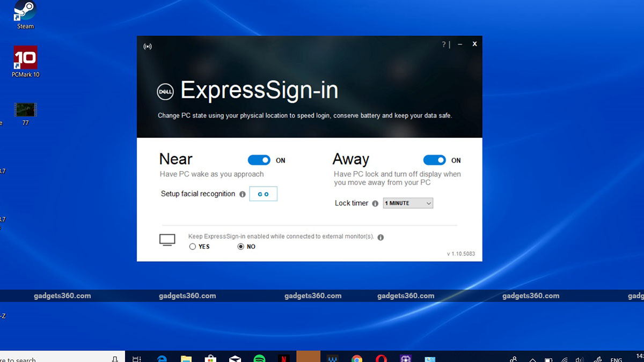Select NO for external monitor option
This screenshot has width=644, height=362.
coord(241,247)
